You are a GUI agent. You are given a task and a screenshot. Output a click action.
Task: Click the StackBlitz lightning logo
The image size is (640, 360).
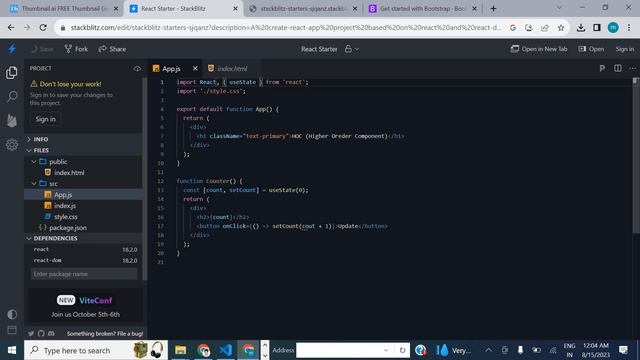click(x=12, y=49)
